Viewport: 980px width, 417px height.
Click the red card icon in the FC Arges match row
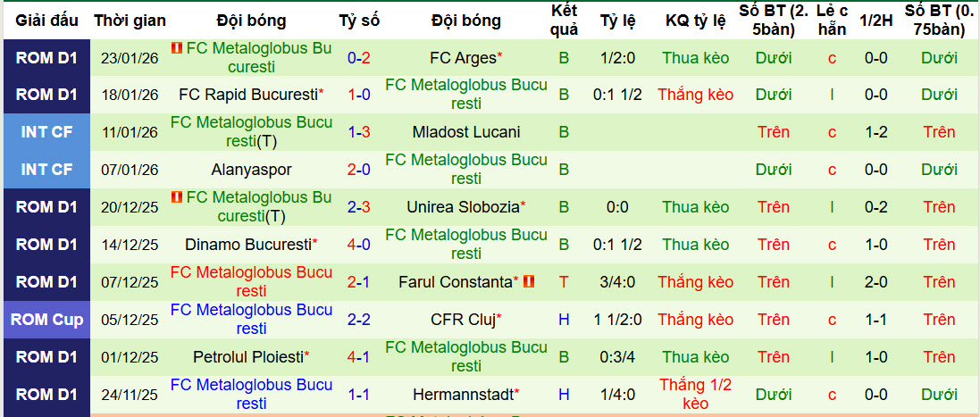coord(177,48)
